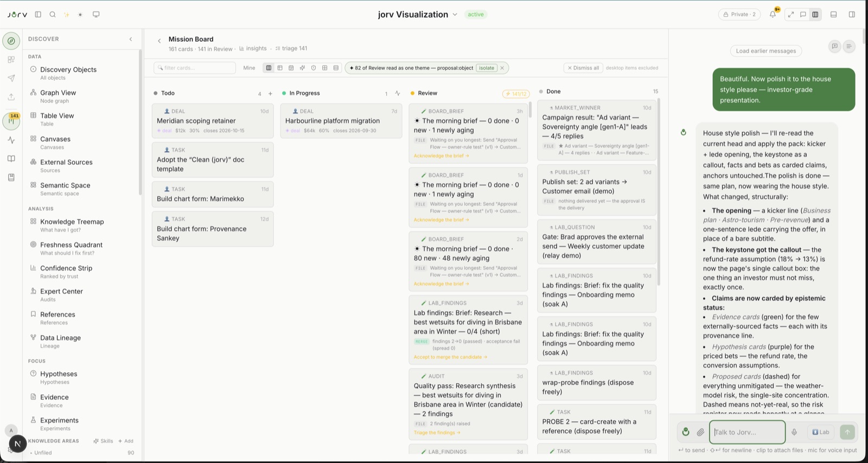Attach a file with the paperclip icon
The height and width of the screenshot is (463, 868).
pos(700,432)
